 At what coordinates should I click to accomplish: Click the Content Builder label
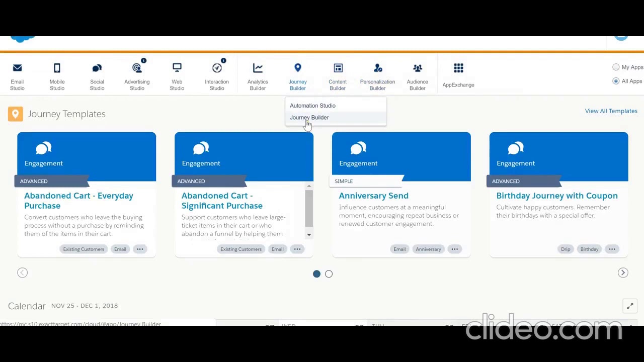[338, 85]
